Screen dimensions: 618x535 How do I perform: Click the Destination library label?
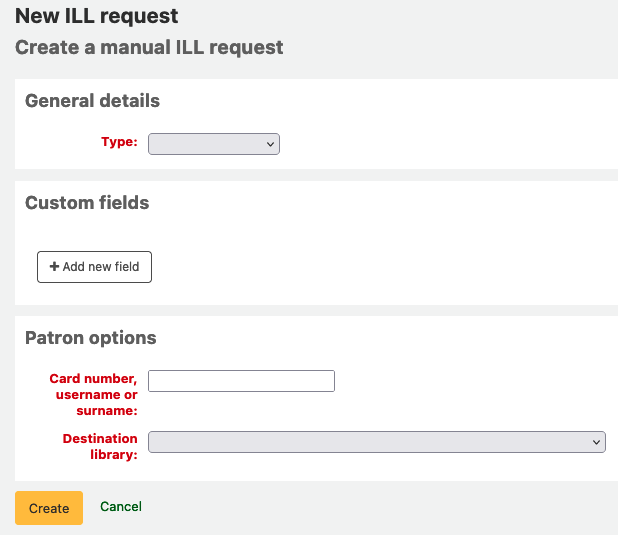click(100, 446)
